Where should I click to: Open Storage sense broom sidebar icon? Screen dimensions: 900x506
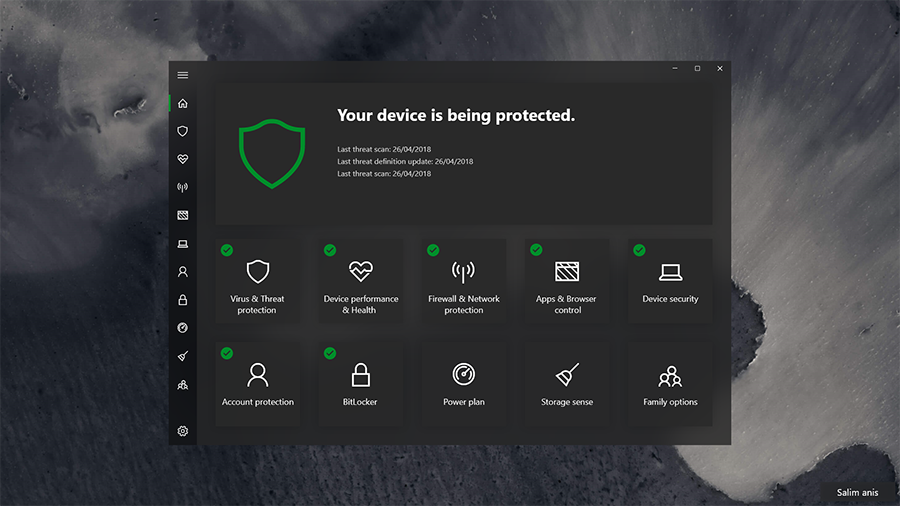[183, 356]
